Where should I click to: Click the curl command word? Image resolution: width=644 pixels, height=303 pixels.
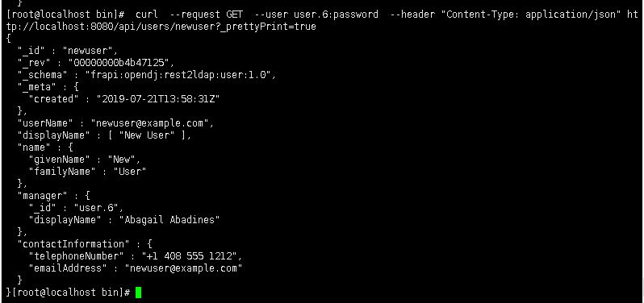point(147,15)
